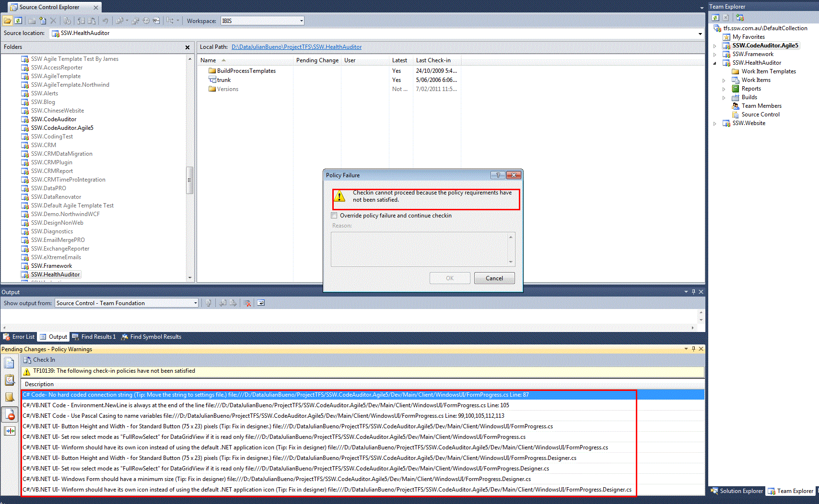Image resolution: width=819 pixels, height=504 pixels.
Task: Click Work Item Templates folder icon
Action: 735,71
